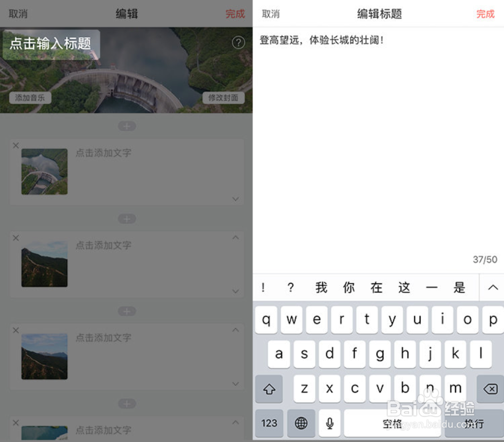Tap the shift key on keyboard
This screenshot has width=504, height=442.
(x=269, y=389)
